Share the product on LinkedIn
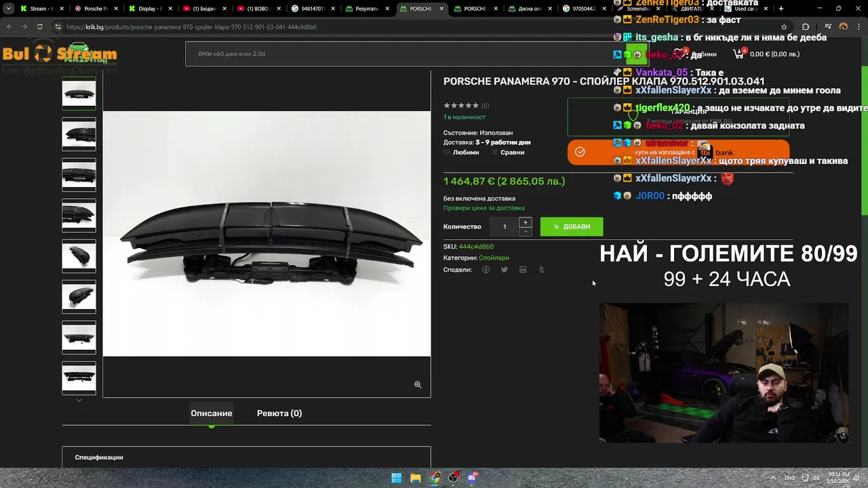The width and height of the screenshot is (868, 488). click(523, 270)
